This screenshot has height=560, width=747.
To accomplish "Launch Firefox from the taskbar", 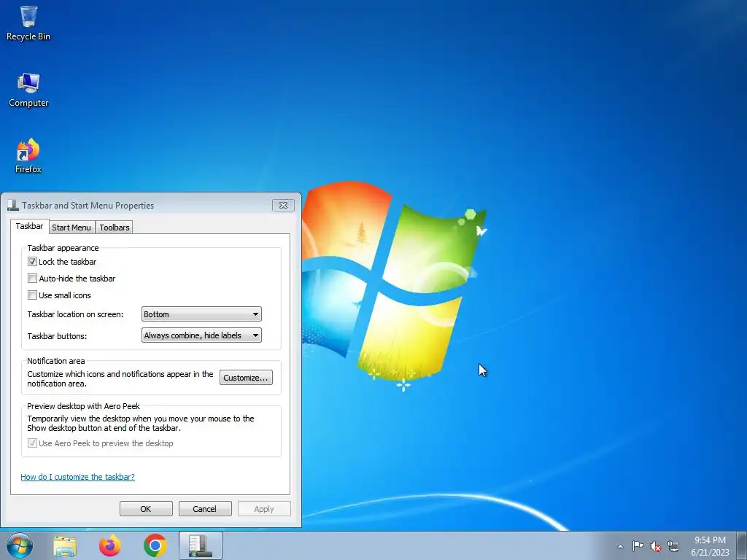I will (110, 545).
